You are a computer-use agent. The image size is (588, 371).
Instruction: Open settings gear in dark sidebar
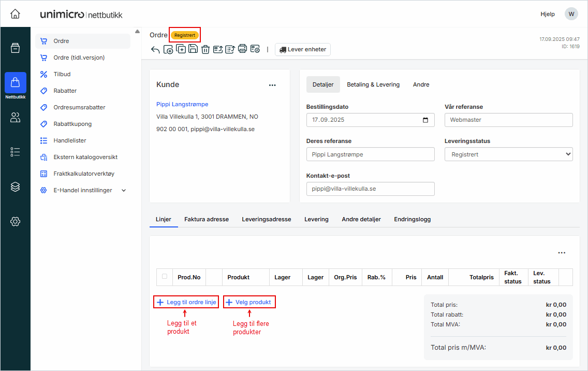(15, 222)
